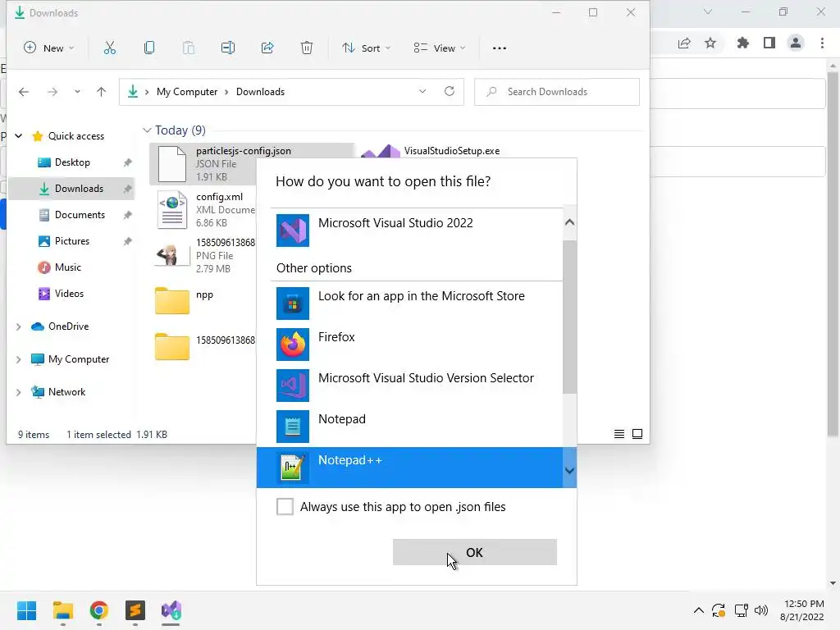Viewport: 840px width, 630px height.
Task: Switch to the details list view icon
Action: [619, 434]
